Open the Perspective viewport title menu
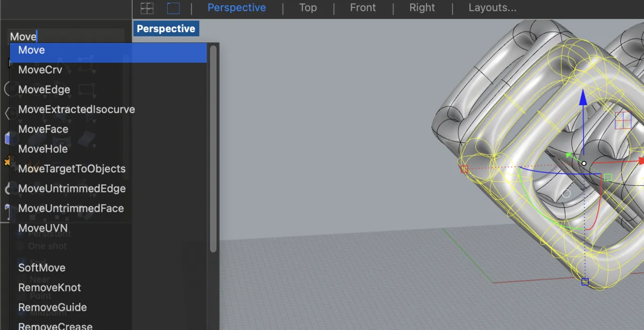644x330 pixels. pyautogui.click(x=166, y=29)
